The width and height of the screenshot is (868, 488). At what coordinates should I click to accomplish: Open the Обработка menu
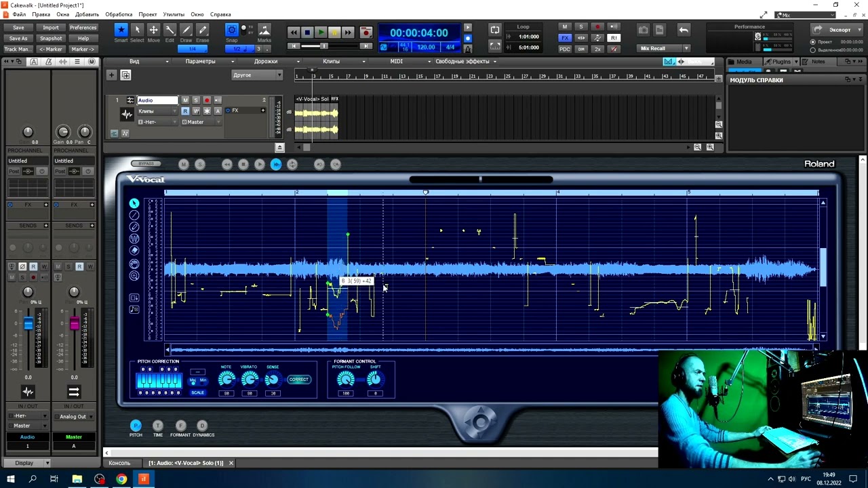point(119,14)
